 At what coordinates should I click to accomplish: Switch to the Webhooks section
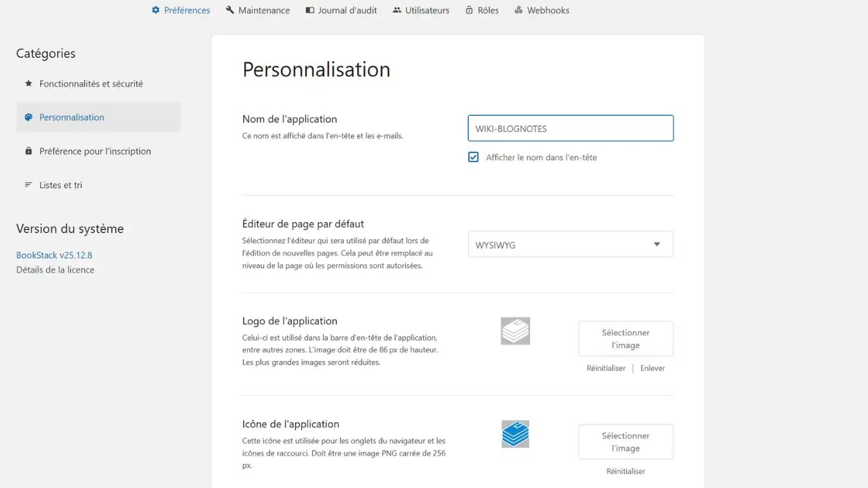coord(548,10)
